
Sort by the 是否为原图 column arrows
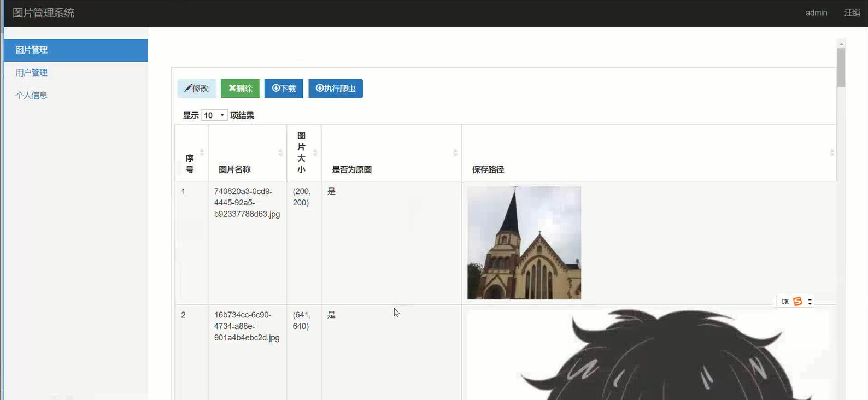(x=455, y=152)
